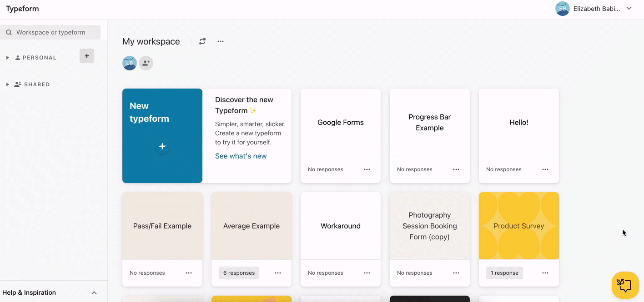
Task: Open the Workaround typeform card
Action: (x=341, y=226)
